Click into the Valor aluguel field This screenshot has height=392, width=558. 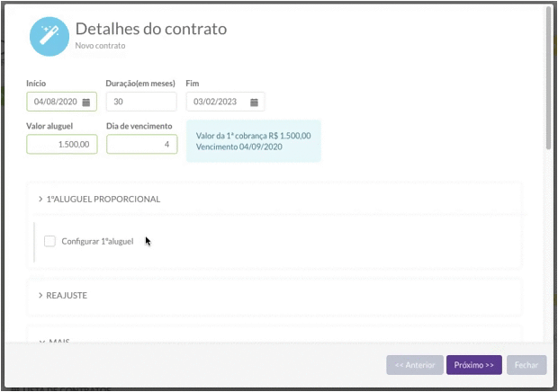pos(62,145)
